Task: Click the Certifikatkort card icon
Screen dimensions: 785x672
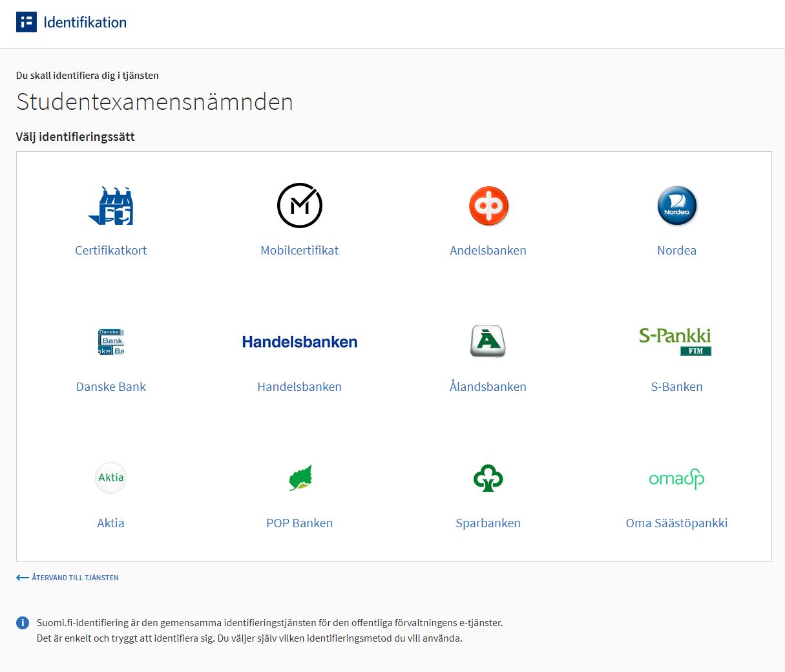Action: 110,205
